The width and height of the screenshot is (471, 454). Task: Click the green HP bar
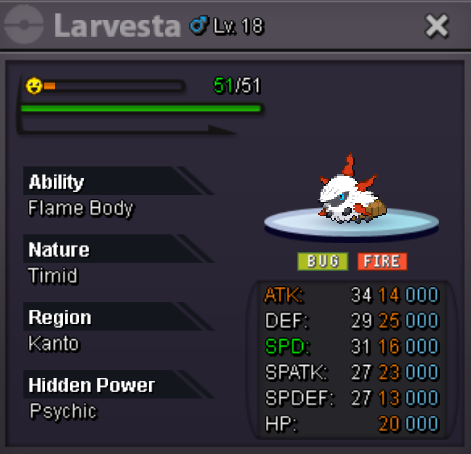click(141, 108)
